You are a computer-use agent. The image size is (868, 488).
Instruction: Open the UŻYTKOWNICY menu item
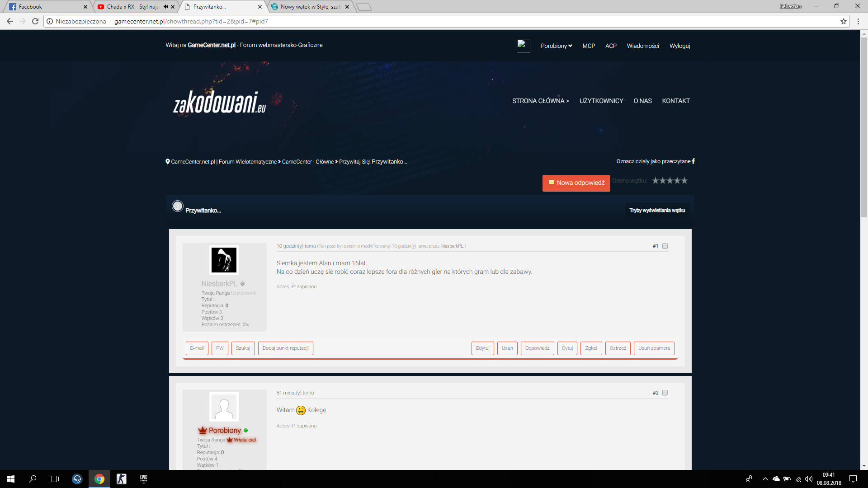601,101
